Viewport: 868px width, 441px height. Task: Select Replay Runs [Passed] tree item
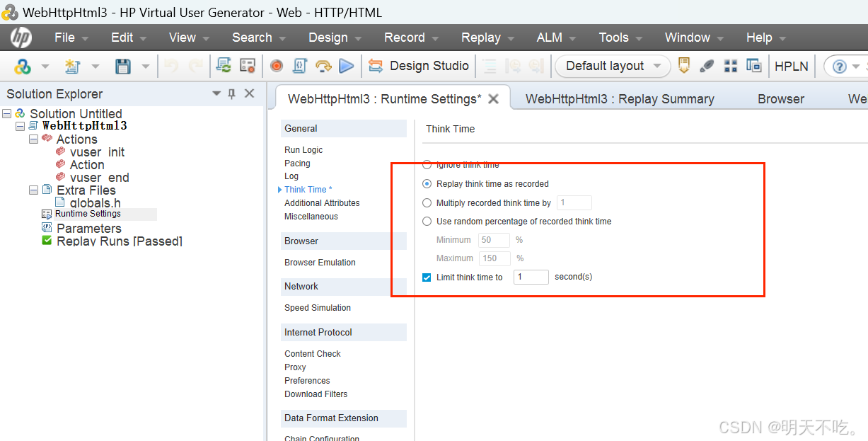[120, 241]
